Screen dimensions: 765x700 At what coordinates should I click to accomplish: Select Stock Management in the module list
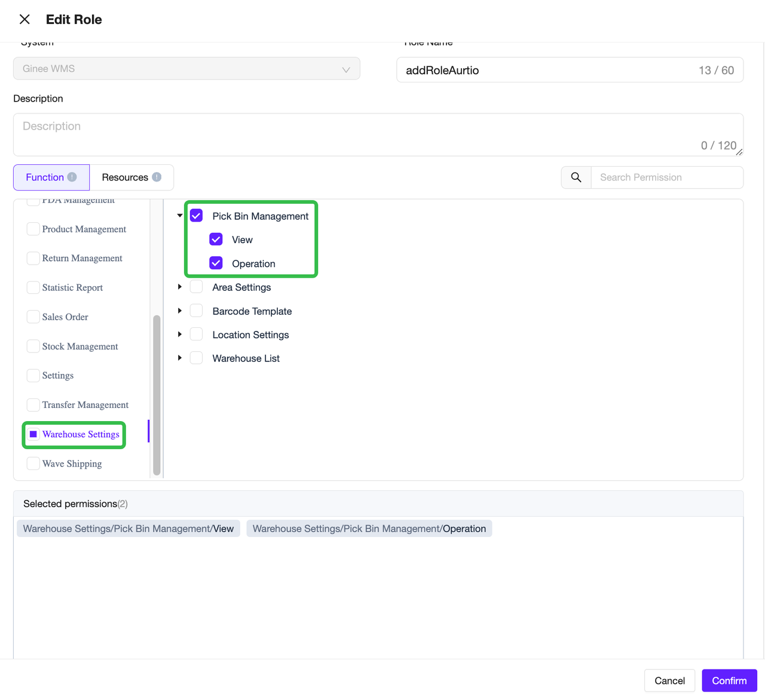[x=80, y=346]
